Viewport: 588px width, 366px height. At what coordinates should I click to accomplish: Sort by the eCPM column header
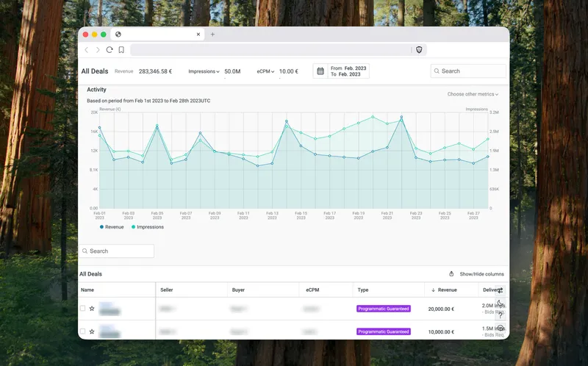pyautogui.click(x=312, y=290)
